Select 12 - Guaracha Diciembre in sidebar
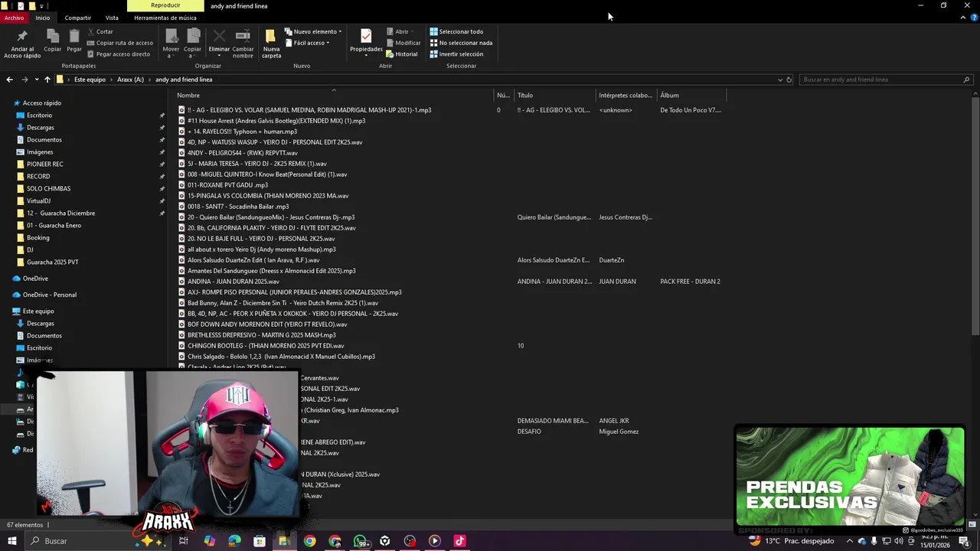Image resolution: width=980 pixels, height=551 pixels. click(60, 213)
